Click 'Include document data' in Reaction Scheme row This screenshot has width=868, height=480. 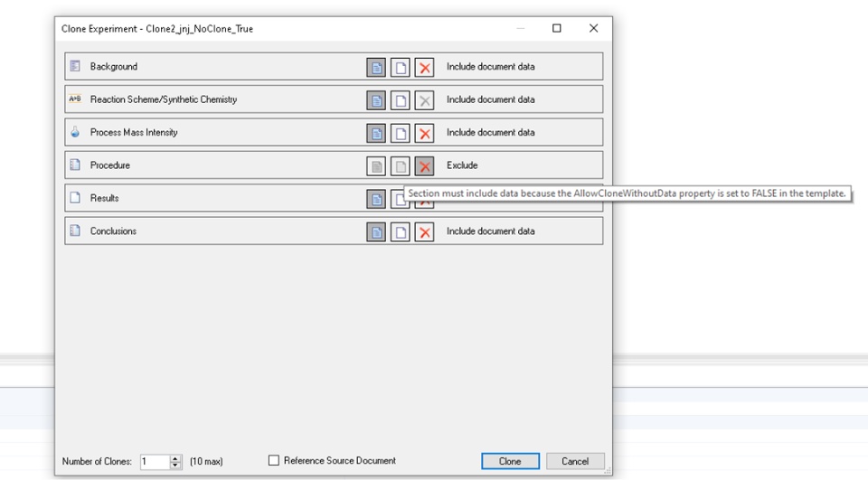pos(490,99)
